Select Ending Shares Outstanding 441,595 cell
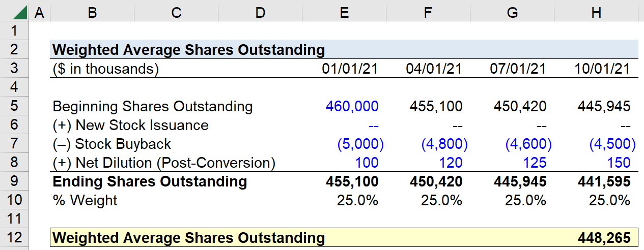 pyautogui.click(x=604, y=181)
